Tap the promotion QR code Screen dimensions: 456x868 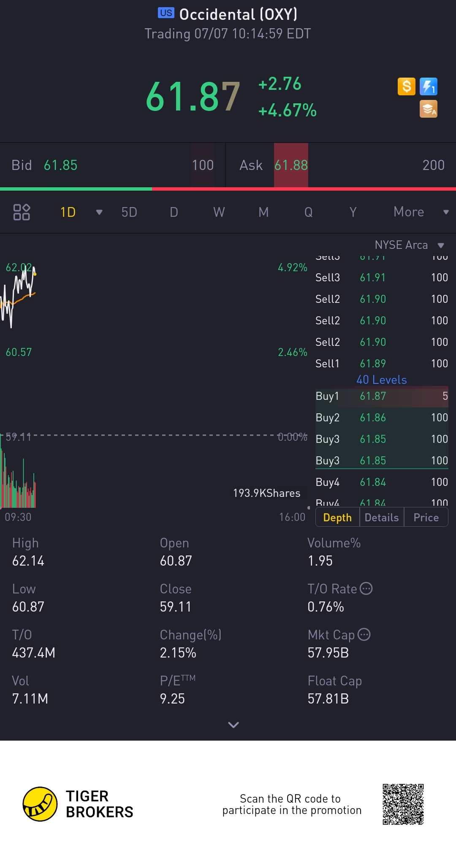403,804
